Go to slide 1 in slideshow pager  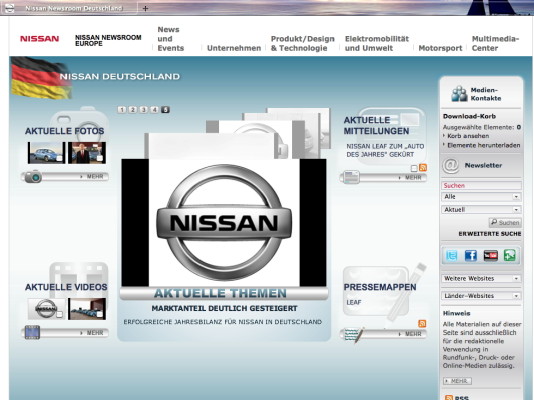[122, 110]
